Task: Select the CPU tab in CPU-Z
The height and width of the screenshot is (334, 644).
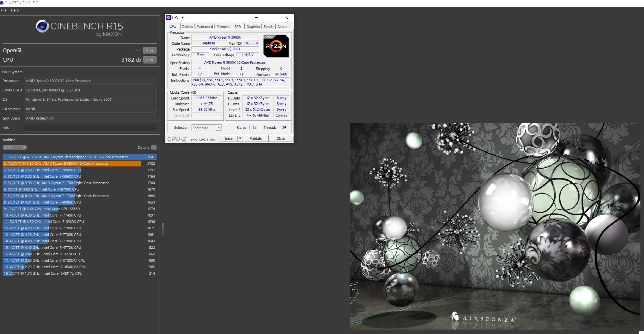Action: tap(173, 26)
